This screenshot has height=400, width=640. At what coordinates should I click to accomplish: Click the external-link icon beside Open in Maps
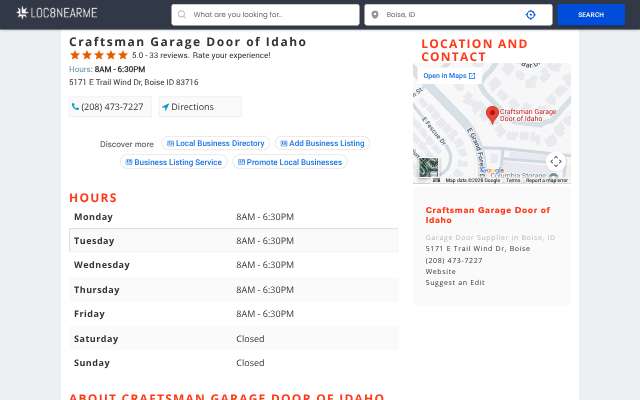tap(472, 76)
